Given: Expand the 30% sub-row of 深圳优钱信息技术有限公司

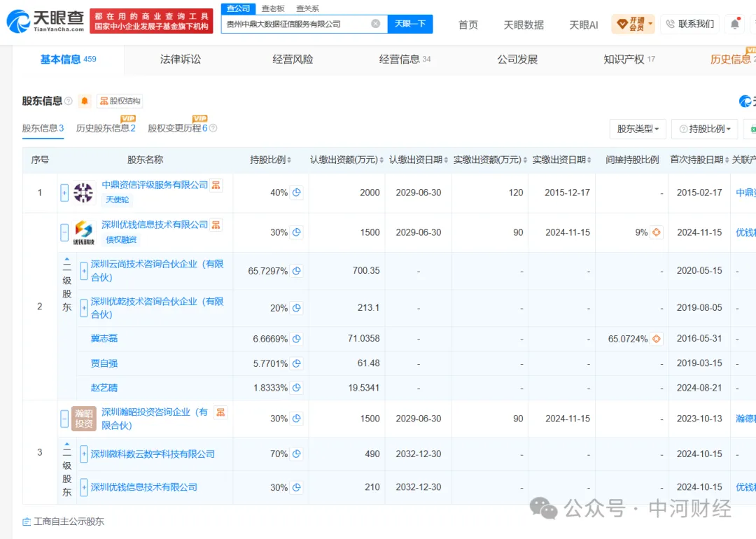Looking at the screenshot, I should (x=84, y=487).
